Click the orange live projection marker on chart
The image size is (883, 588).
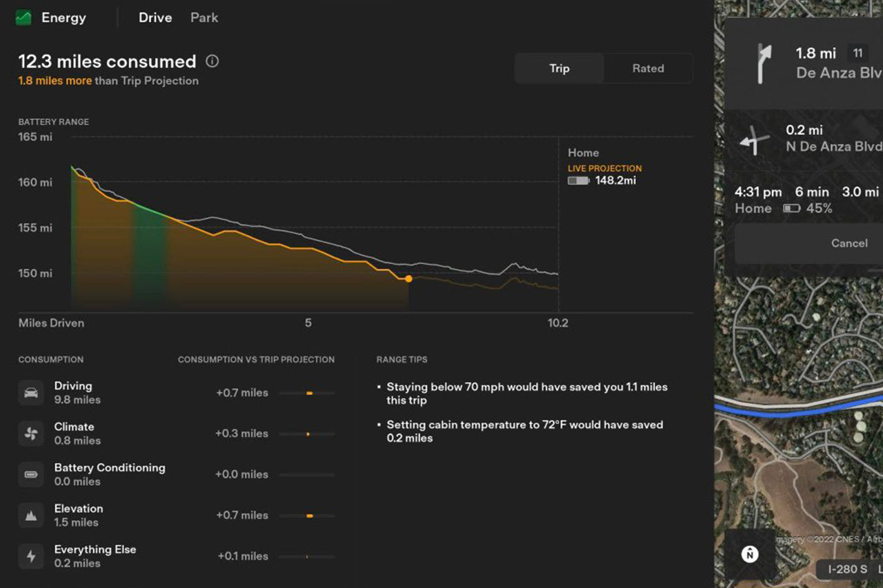coord(408,278)
